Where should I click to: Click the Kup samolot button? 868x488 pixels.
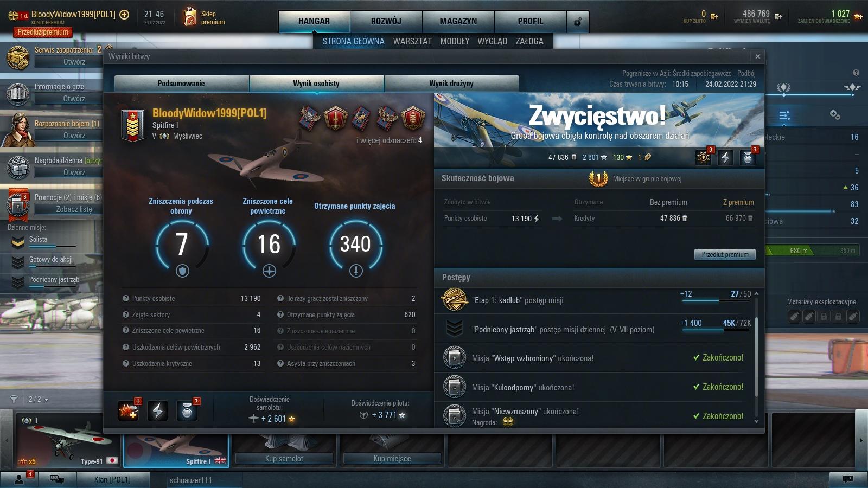tap(284, 459)
